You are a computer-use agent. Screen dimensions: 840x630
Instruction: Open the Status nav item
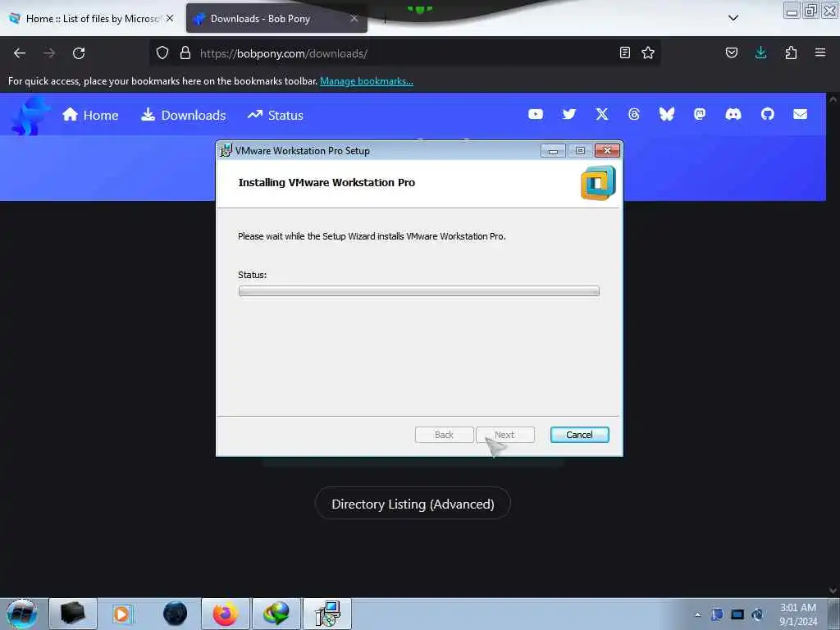(x=276, y=115)
